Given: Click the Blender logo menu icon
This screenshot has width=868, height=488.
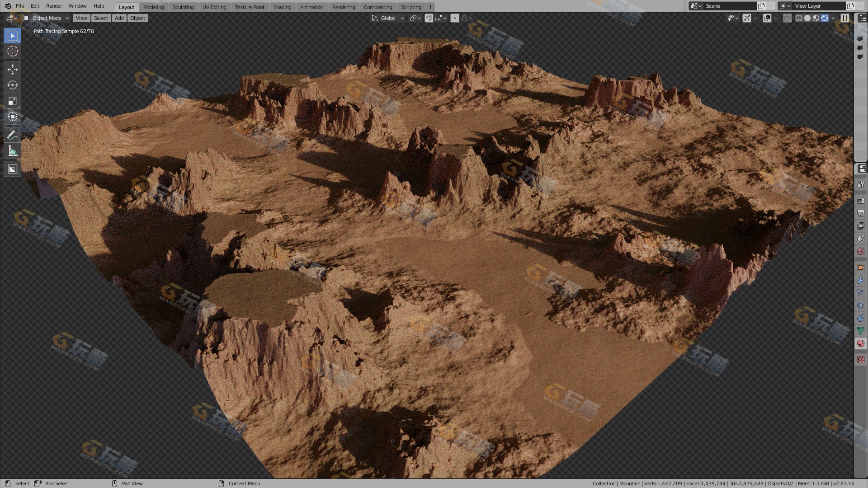Looking at the screenshot, I should coord(8,6).
